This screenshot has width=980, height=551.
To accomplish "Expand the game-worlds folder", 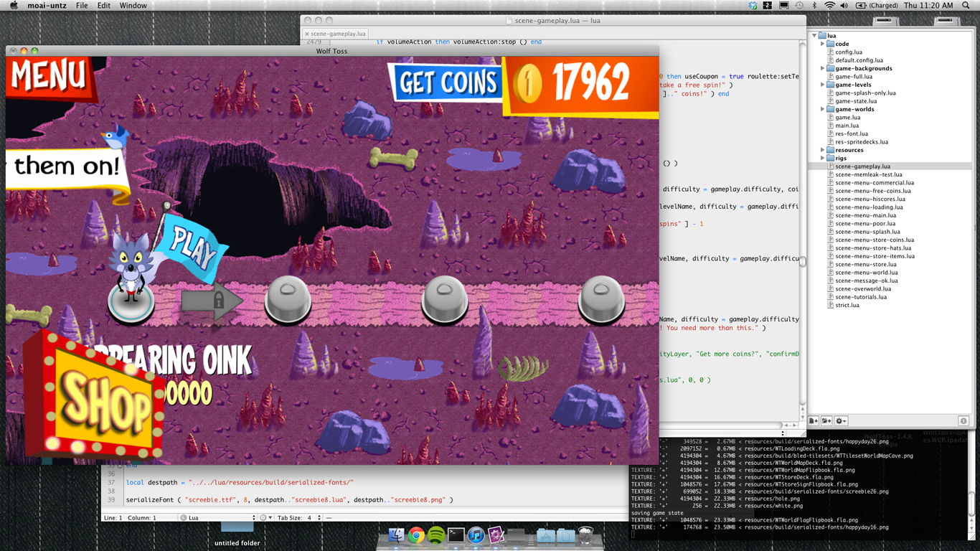I will pos(822,109).
